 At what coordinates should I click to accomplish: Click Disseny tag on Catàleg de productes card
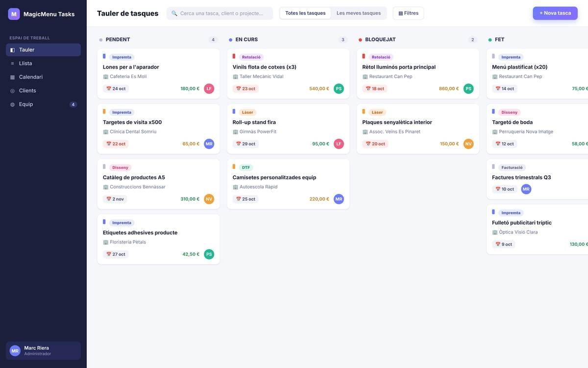(x=120, y=168)
